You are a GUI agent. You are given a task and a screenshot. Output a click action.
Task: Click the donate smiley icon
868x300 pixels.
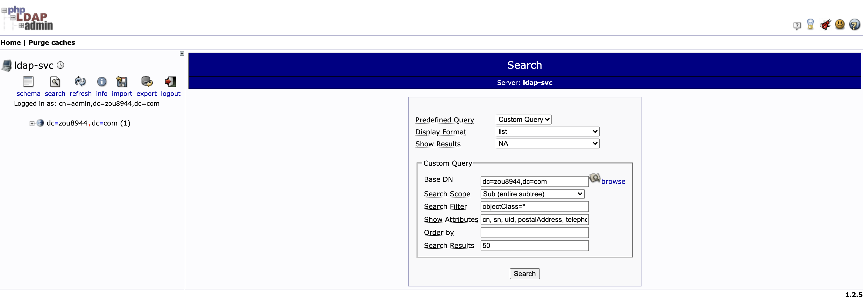(840, 24)
